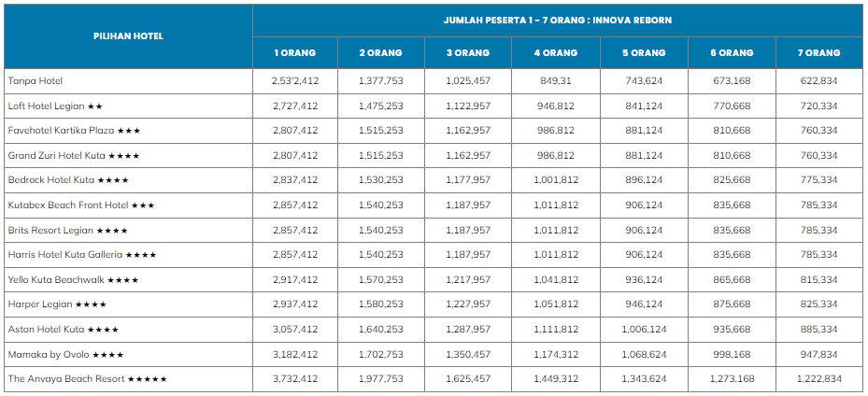Select Bedrock Hotel Kuta row label

51,179
